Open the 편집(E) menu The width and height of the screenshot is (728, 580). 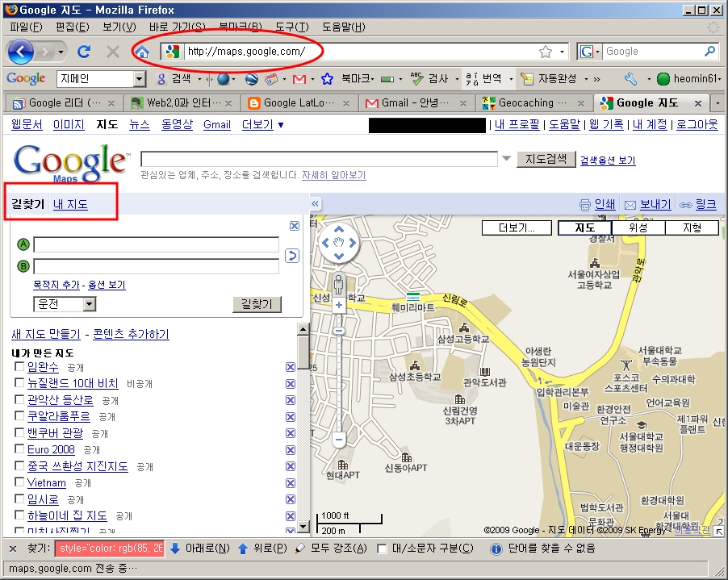(73, 27)
